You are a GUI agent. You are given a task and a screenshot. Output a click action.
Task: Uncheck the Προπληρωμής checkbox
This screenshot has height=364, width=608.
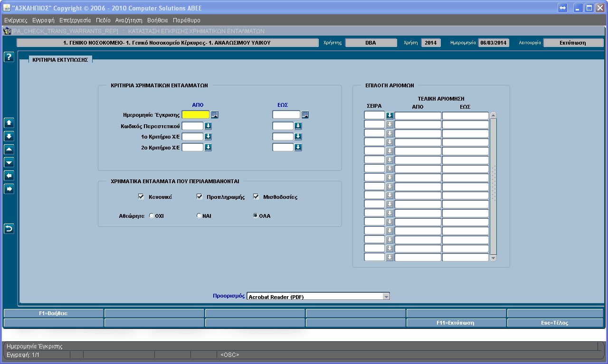click(199, 196)
